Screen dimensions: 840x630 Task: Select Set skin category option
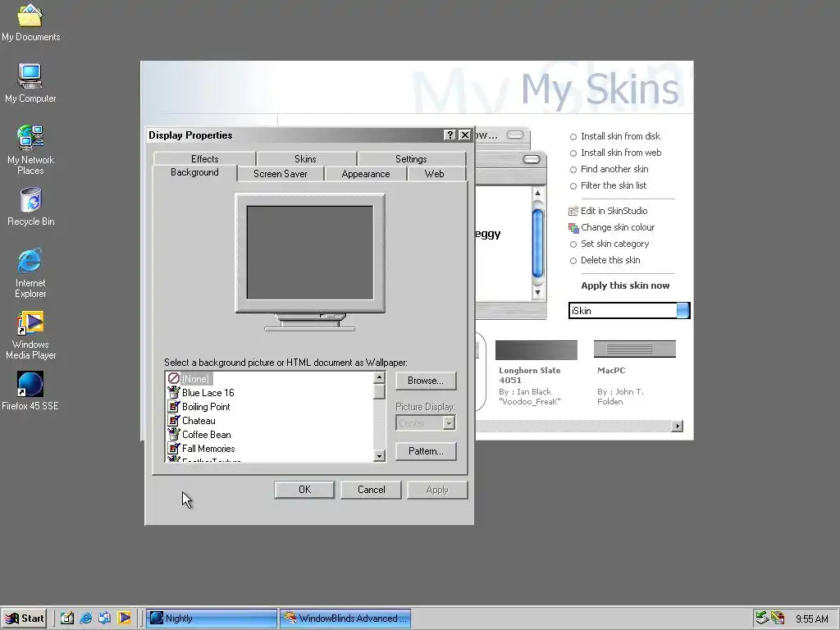(609, 244)
